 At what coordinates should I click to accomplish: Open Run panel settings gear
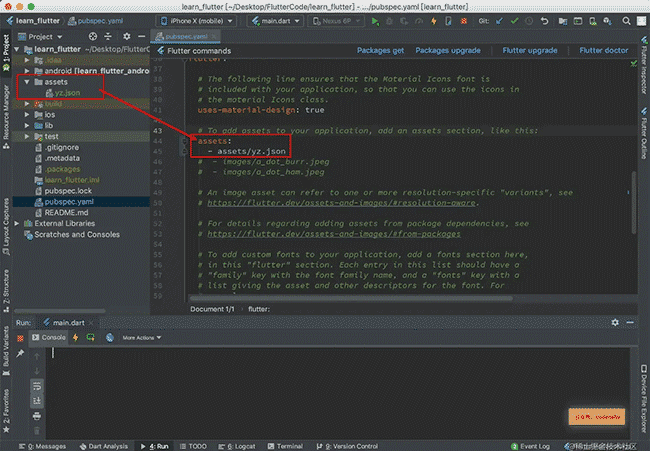[x=615, y=322]
